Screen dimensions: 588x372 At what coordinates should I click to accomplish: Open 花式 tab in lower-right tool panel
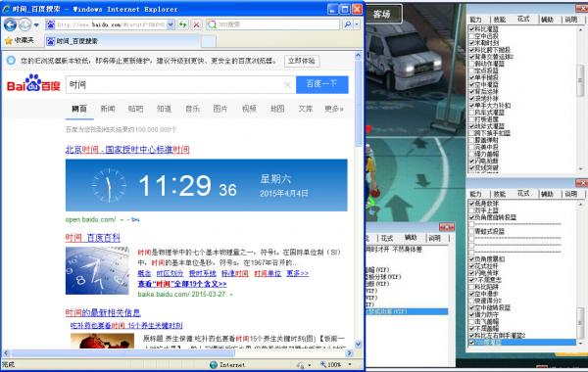point(523,193)
